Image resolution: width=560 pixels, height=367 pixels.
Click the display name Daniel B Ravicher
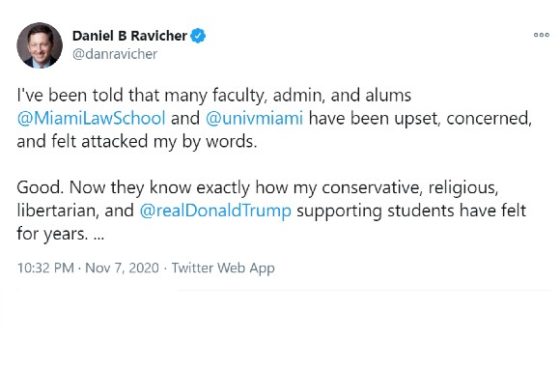tap(129, 36)
